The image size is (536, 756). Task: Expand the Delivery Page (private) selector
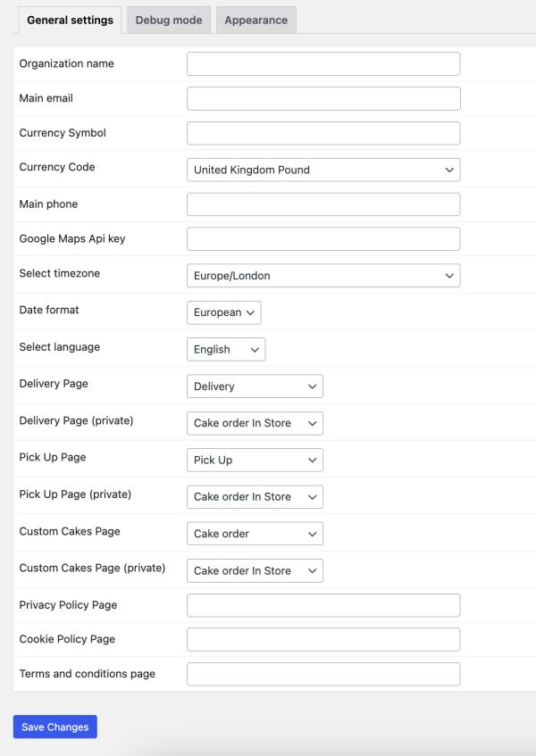254,423
